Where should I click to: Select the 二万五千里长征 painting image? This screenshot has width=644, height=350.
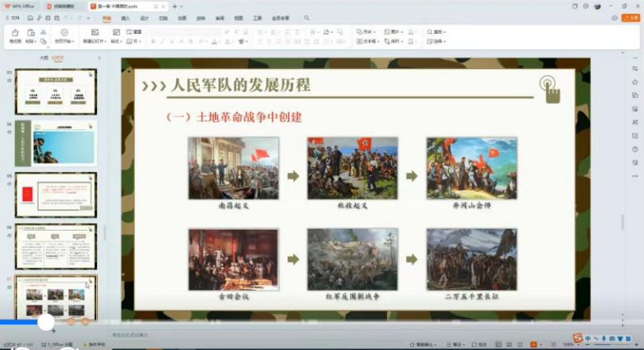click(472, 259)
